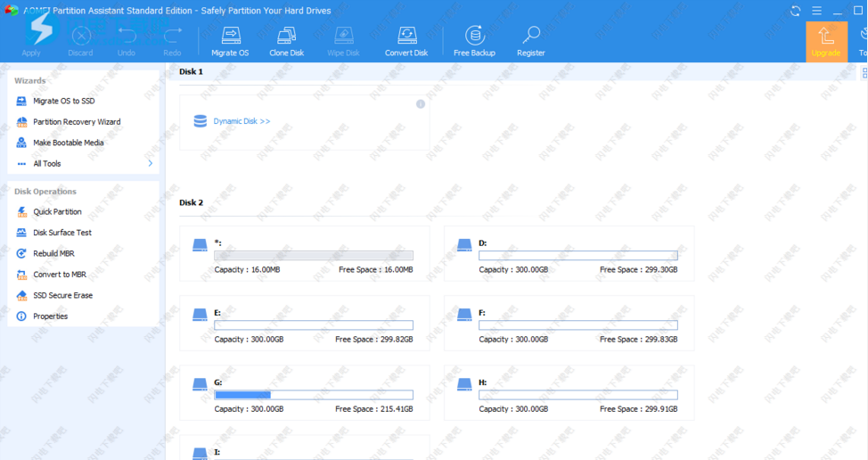Click the Dynamic Disk stack icon
The width and height of the screenshot is (868, 460).
(200, 121)
